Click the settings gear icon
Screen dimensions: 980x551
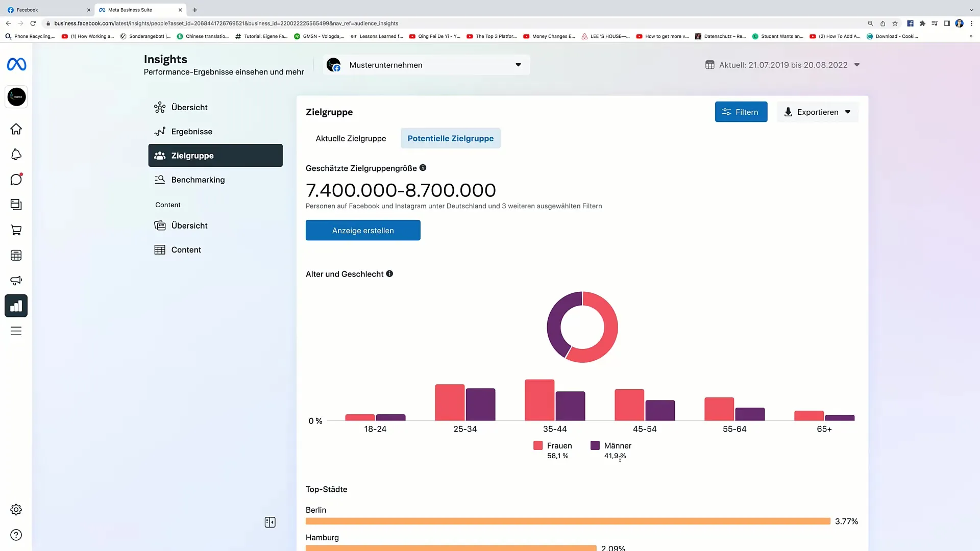click(x=16, y=509)
